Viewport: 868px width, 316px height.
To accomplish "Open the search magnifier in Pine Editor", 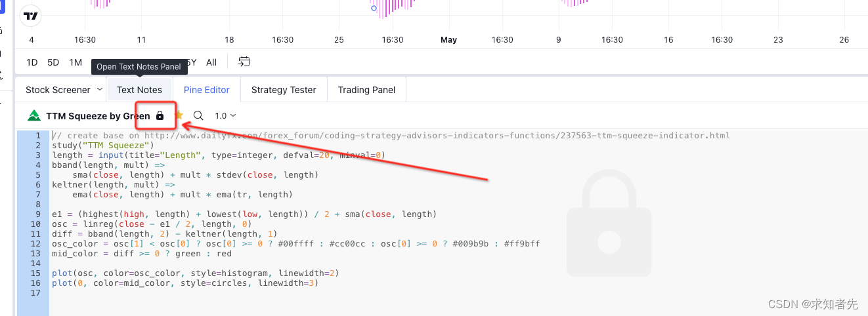I will coord(198,115).
